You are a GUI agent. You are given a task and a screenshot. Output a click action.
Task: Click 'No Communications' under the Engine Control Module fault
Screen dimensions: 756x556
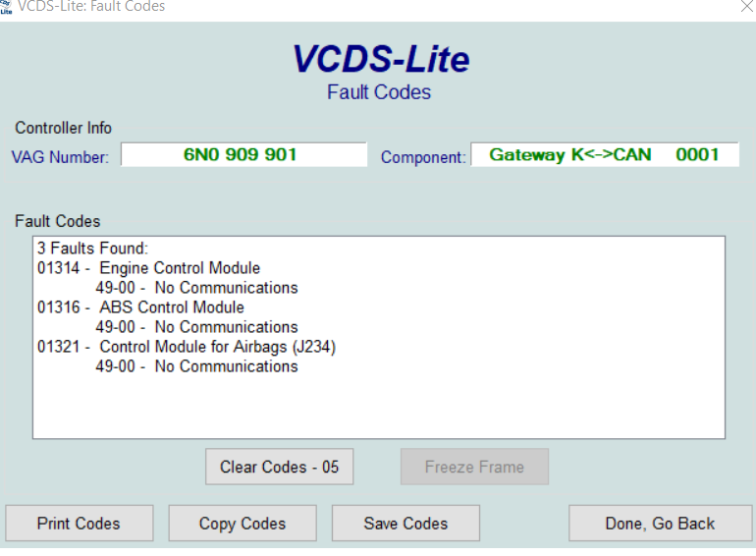[x=226, y=288]
